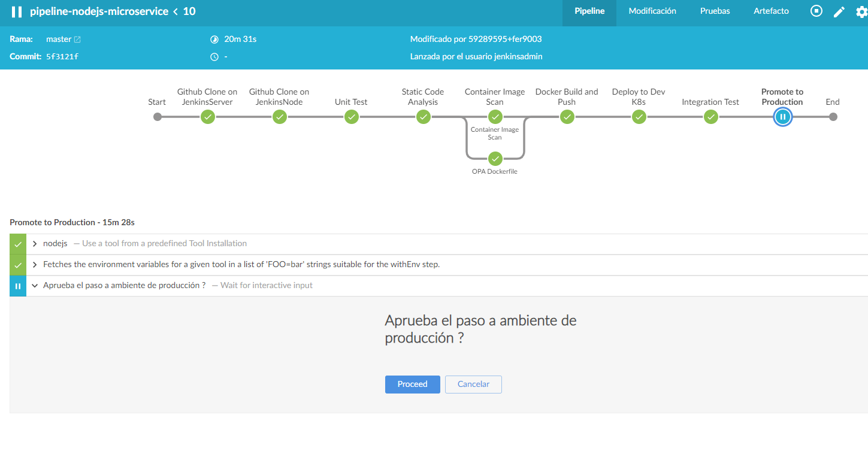Select the Docker Build and Push stage node
Viewport: 868px width, 457px height.
coord(567,117)
